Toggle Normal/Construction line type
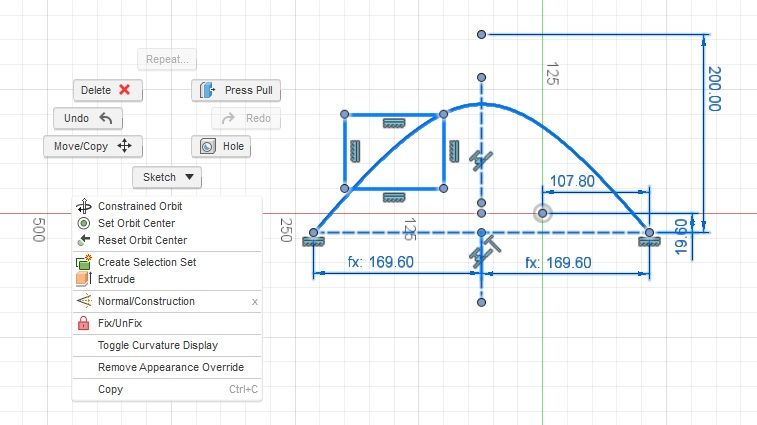This screenshot has height=425, width=757. 167,301
